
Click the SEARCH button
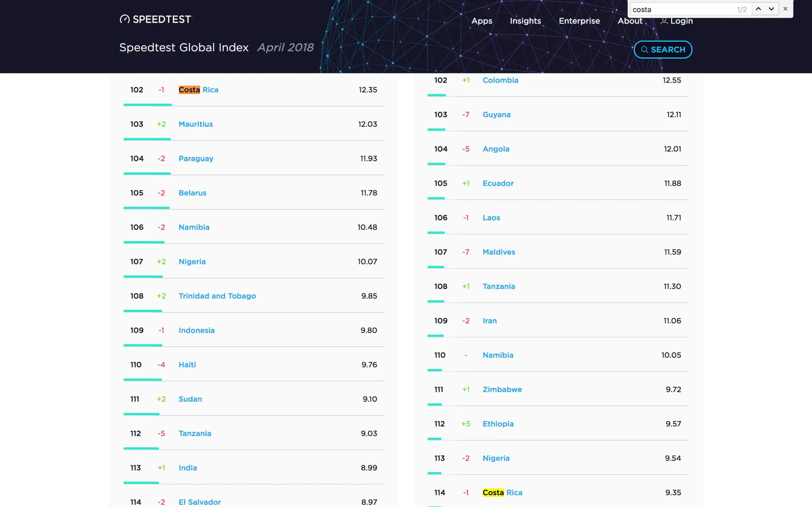point(664,49)
